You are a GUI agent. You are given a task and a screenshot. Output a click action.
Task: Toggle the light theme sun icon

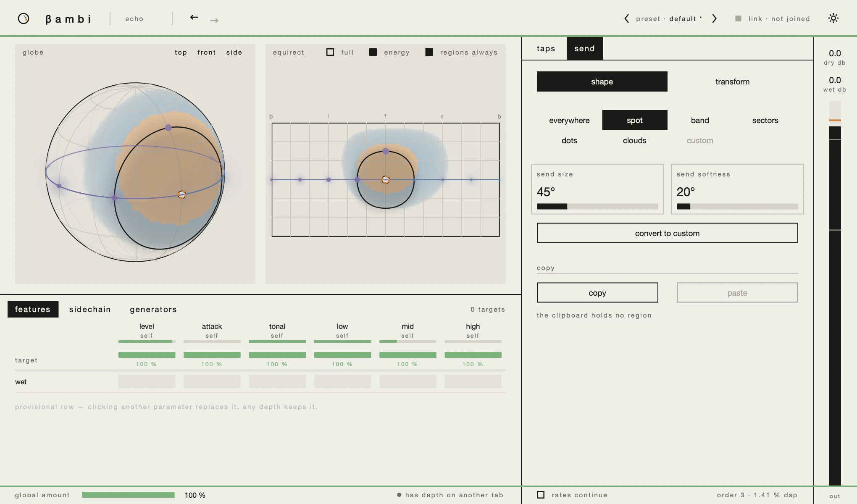click(833, 18)
